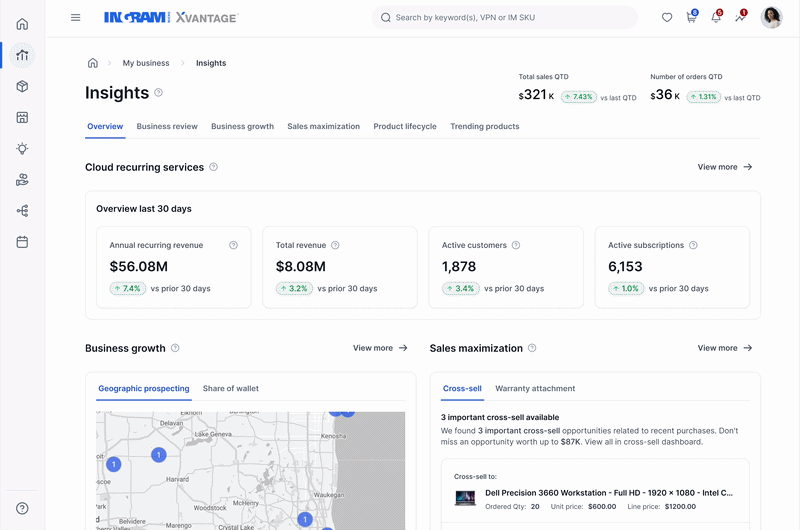The image size is (800, 530).
Task: Open the products box icon in sidebar
Action: [x=22, y=86]
